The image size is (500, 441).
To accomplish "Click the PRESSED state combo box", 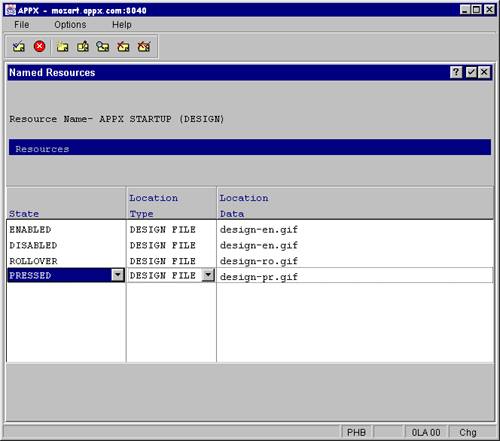I will (66, 275).
